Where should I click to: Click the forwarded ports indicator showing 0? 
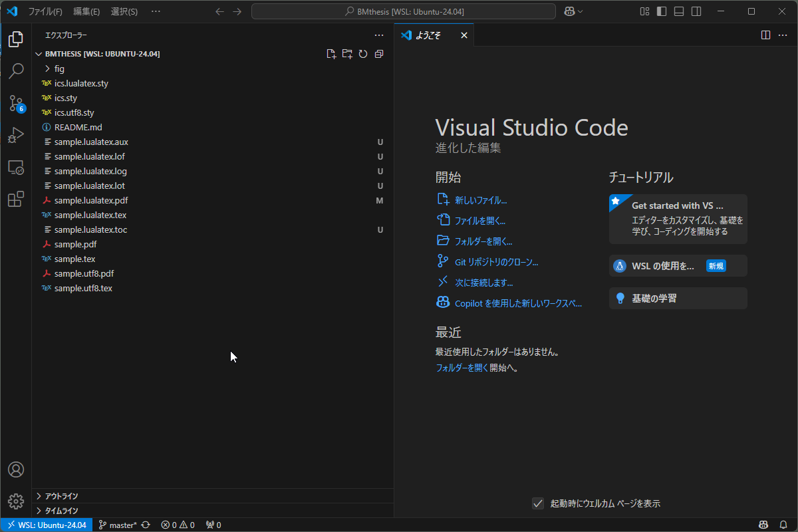(213, 525)
